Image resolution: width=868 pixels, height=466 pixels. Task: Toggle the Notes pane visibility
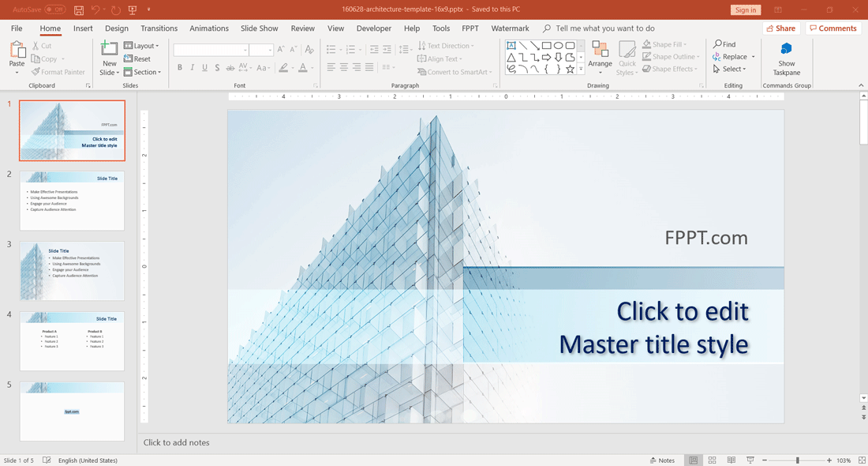663,460
